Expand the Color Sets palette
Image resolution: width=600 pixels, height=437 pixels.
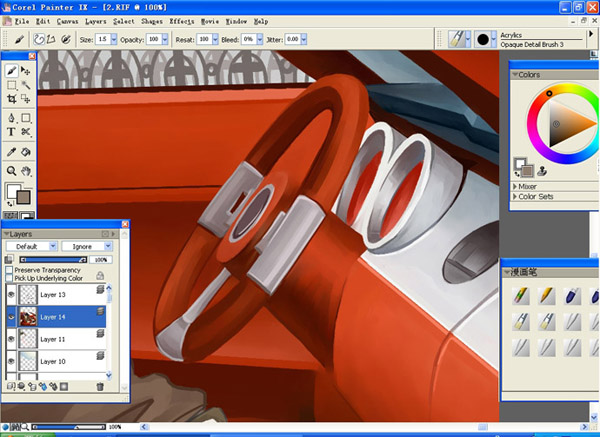pyautogui.click(x=536, y=196)
